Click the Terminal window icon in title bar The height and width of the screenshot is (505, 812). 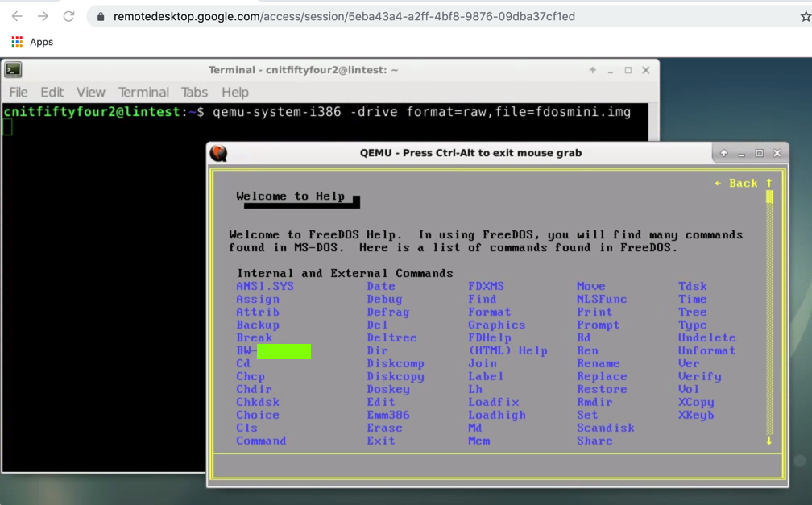click(x=13, y=69)
